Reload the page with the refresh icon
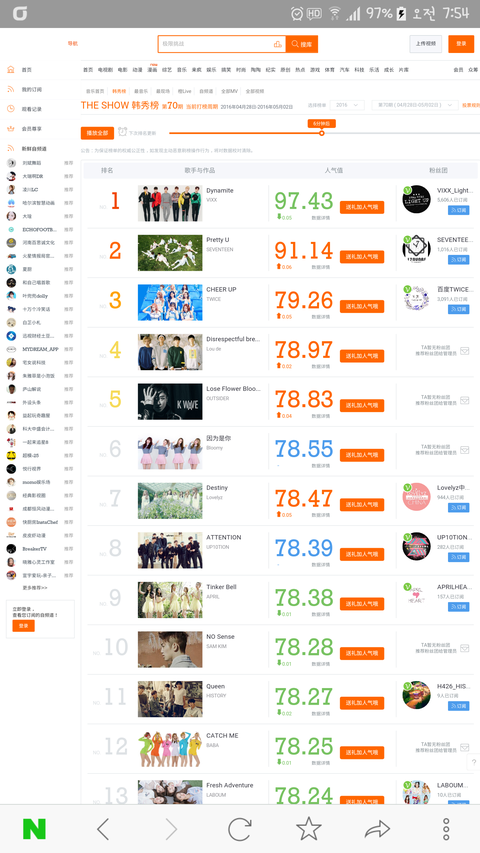 pos(239,829)
